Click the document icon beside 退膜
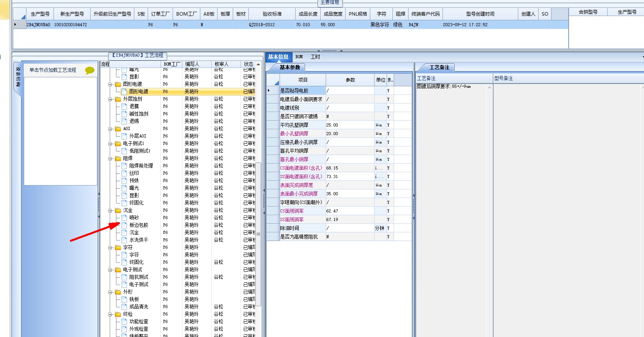This screenshot has width=644, height=337. [x=124, y=106]
